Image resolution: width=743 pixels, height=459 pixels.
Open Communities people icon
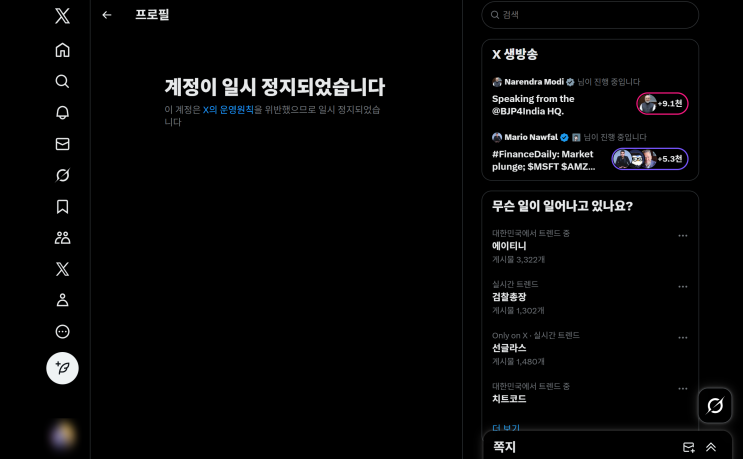coord(62,238)
